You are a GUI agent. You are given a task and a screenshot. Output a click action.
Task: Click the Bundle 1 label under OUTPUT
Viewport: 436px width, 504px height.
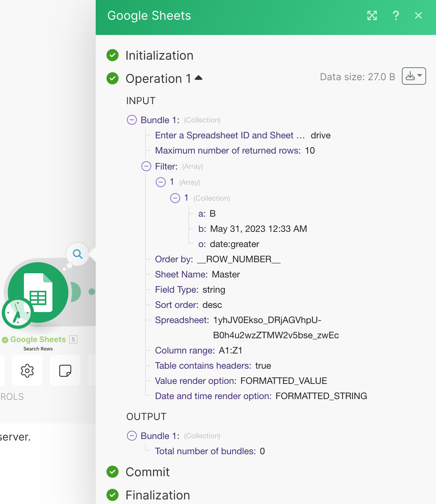(x=160, y=436)
